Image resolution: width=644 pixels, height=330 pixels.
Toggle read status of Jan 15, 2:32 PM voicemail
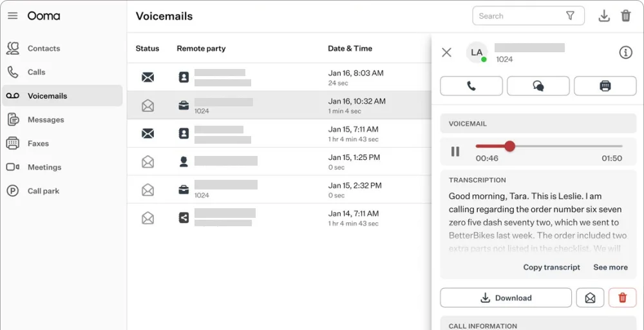(148, 189)
